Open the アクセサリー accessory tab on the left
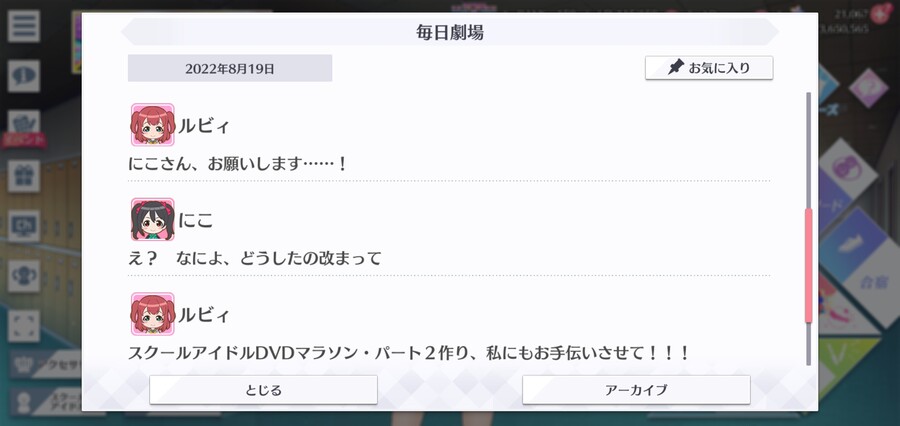 click(x=46, y=365)
